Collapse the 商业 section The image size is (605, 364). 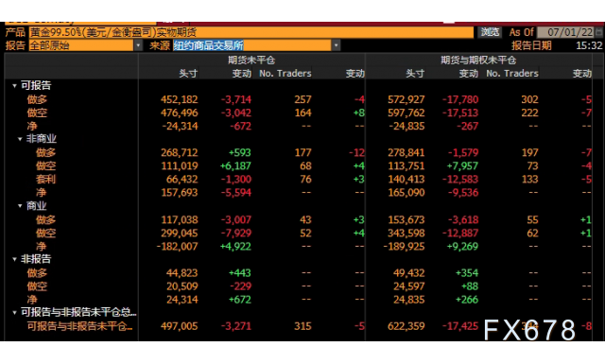click(x=20, y=206)
